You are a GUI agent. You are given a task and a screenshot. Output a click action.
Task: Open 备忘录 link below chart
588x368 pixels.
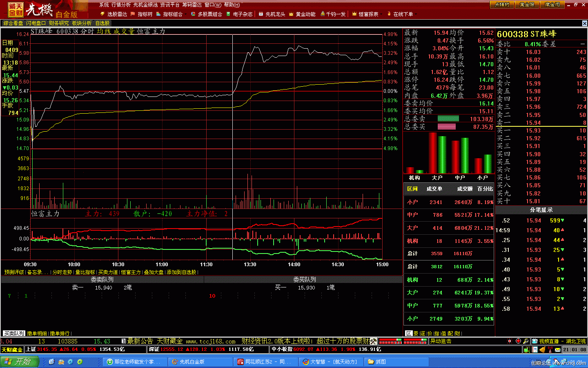click(37, 272)
